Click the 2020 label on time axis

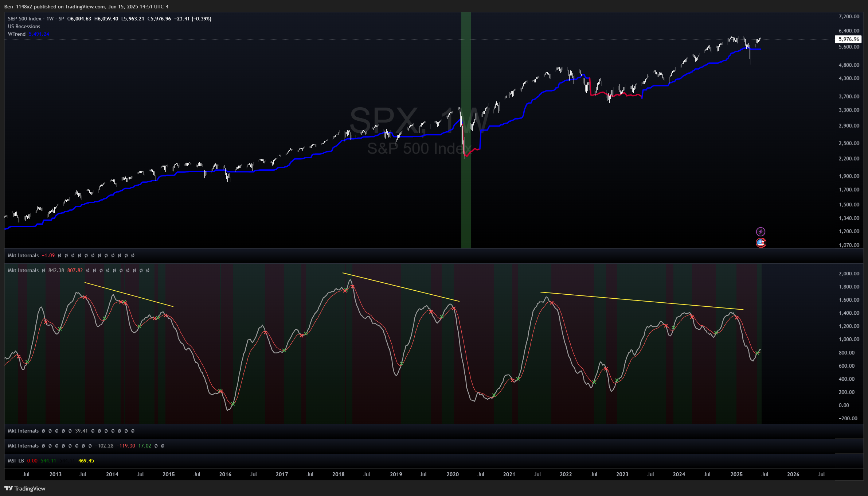point(453,474)
